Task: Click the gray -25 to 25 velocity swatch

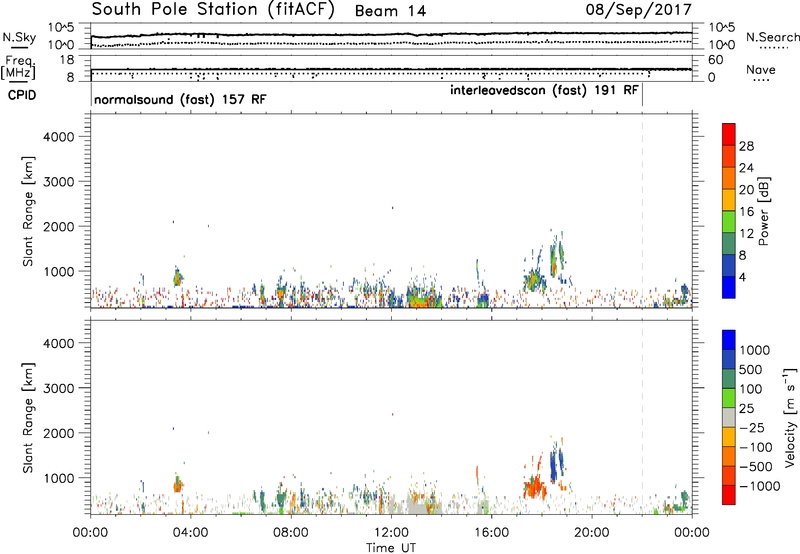Action: pyautogui.click(x=729, y=418)
